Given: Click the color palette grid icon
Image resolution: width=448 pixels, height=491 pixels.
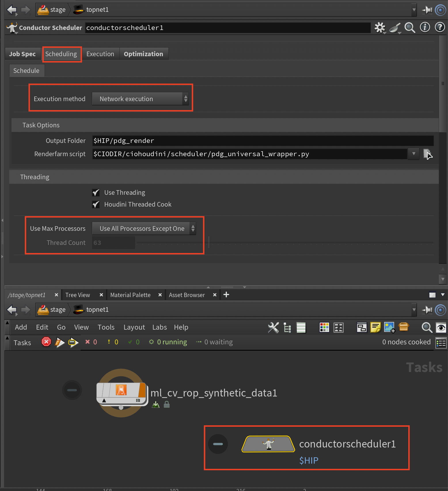Looking at the screenshot, I should coord(324,327).
